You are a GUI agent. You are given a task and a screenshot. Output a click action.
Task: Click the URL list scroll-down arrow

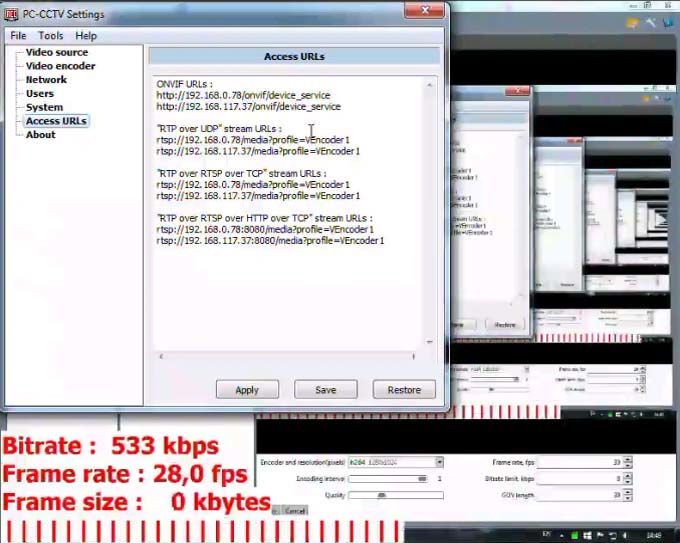[x=429, y=342]
